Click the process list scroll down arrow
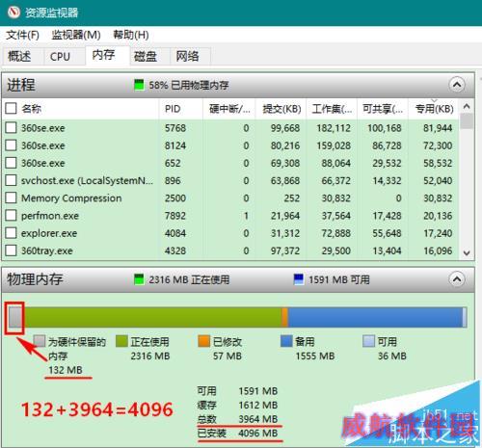The width and height of the screenshot is (482, 448). 467,253
